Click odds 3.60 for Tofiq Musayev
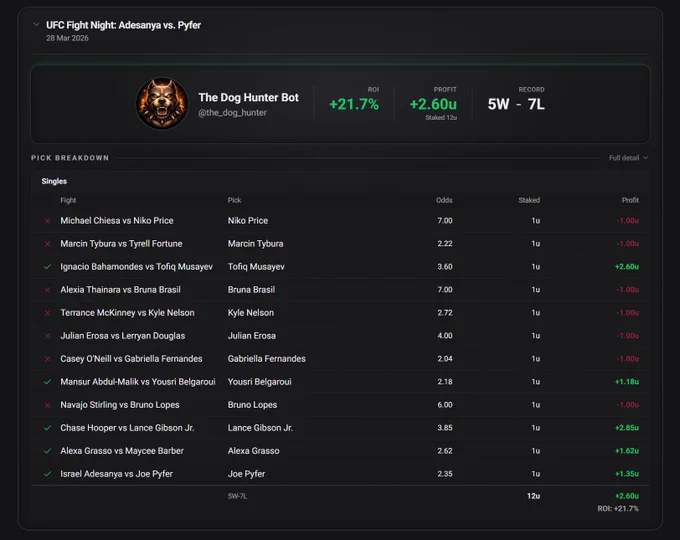The width and height of the screenshot is (680, 540). [445, 267]
